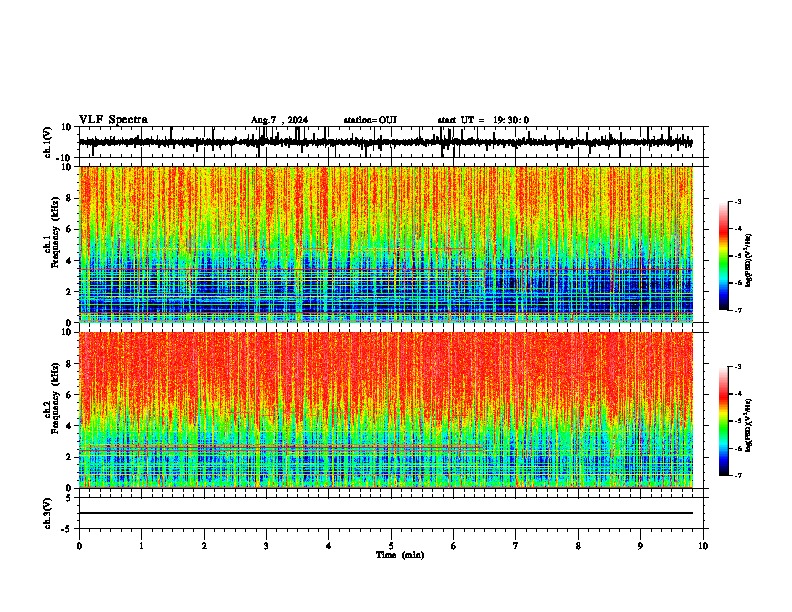This screenshot has width=792, height=612.
Task: Click the ch.1 spectrogram plot
Action: 386,244
